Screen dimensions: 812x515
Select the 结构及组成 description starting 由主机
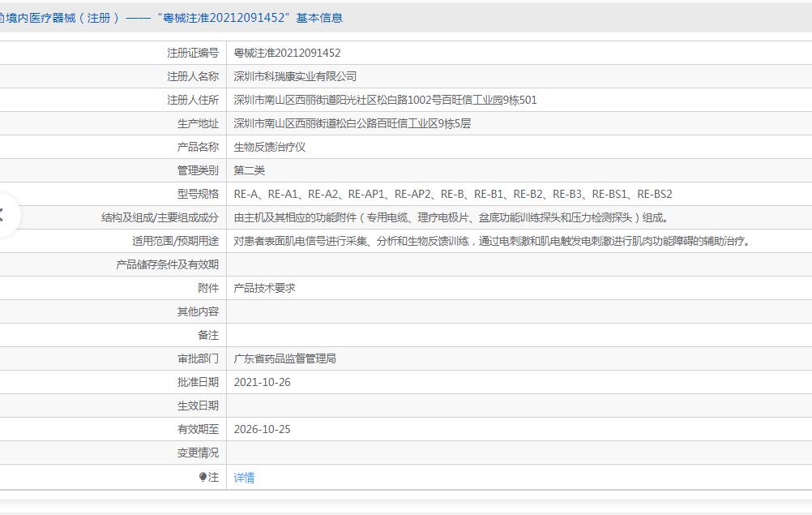point(453,217)
